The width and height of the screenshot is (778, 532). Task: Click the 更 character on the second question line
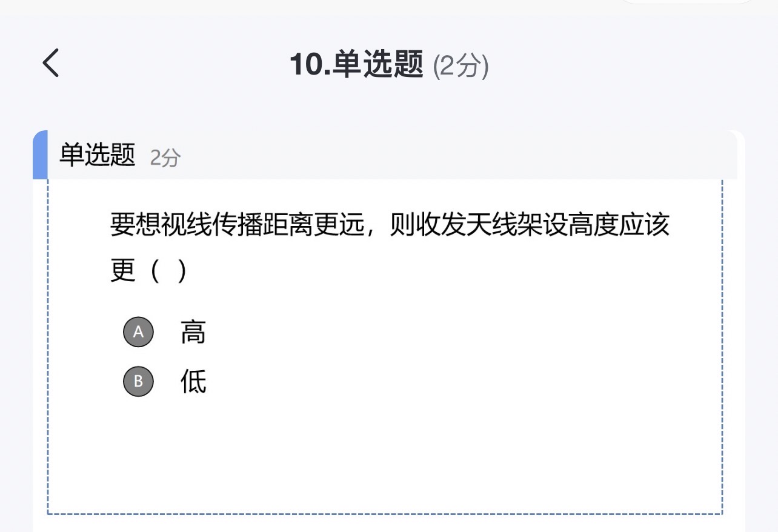coord(122,271)
